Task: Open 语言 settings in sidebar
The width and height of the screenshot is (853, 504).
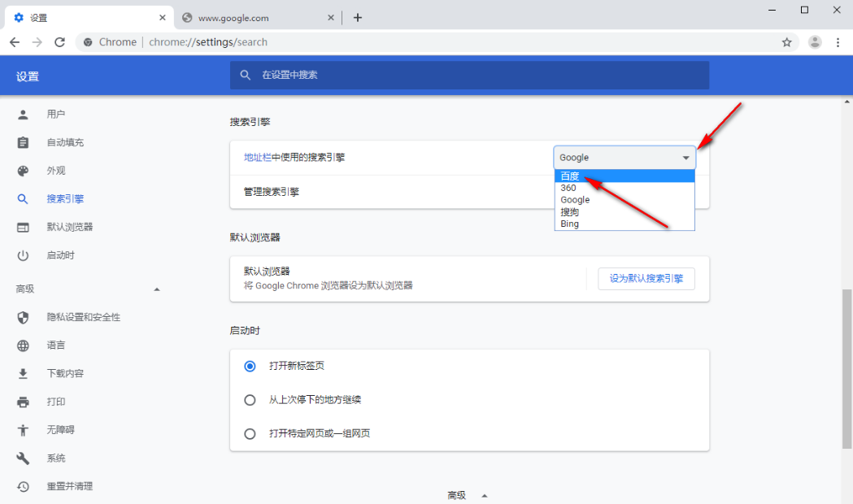Action: pyautogui.click(x=56, y=345)
